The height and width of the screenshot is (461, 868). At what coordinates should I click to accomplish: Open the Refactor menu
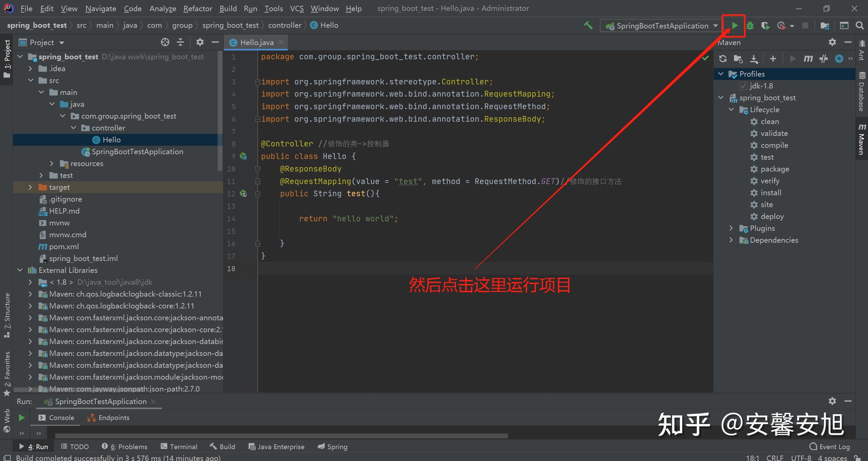(x=198, y=8)
